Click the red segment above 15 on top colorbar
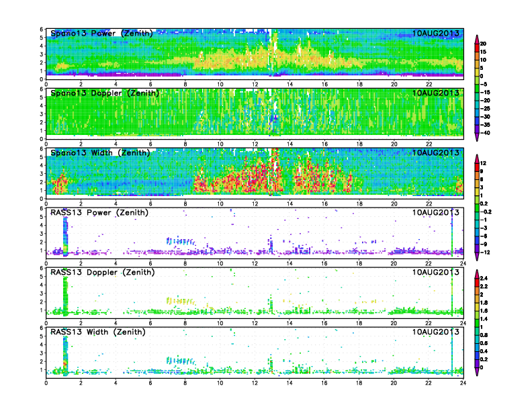Image resolution: width=532 pixels, height=411 pixels. click(477, 48)
